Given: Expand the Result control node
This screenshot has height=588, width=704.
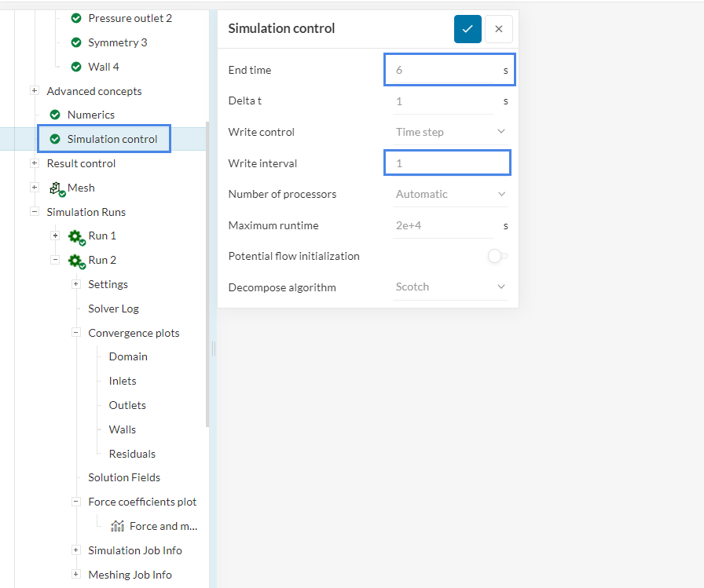Looking at the screenshot, I should point(35,163).
